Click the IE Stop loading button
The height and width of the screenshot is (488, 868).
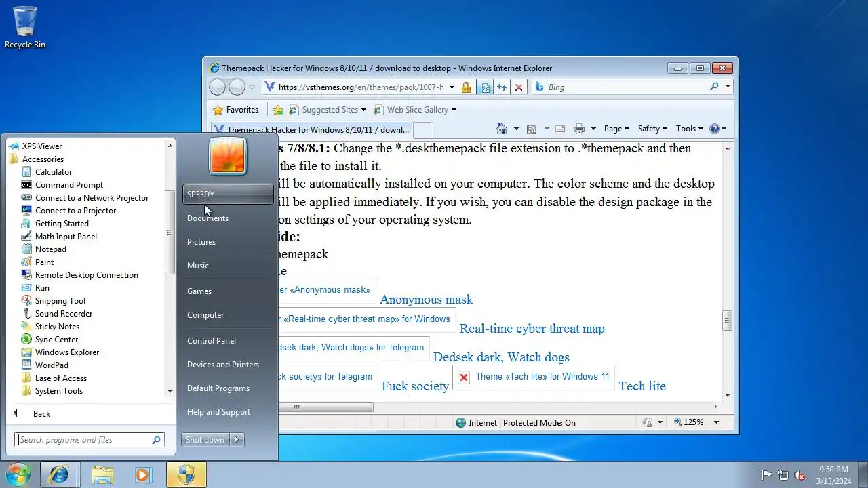tap(519, 87)
